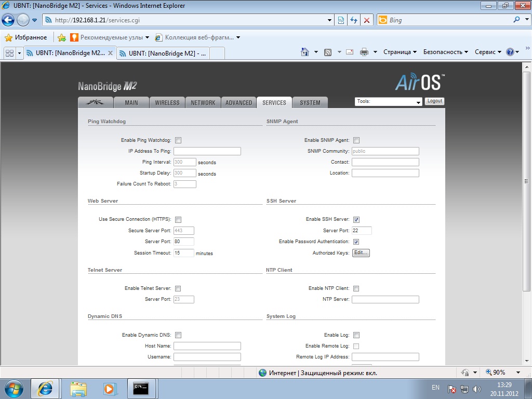Click the page vertical scrollbar thumb
This screenshot has height=399, width=532.
pos(526,181)
